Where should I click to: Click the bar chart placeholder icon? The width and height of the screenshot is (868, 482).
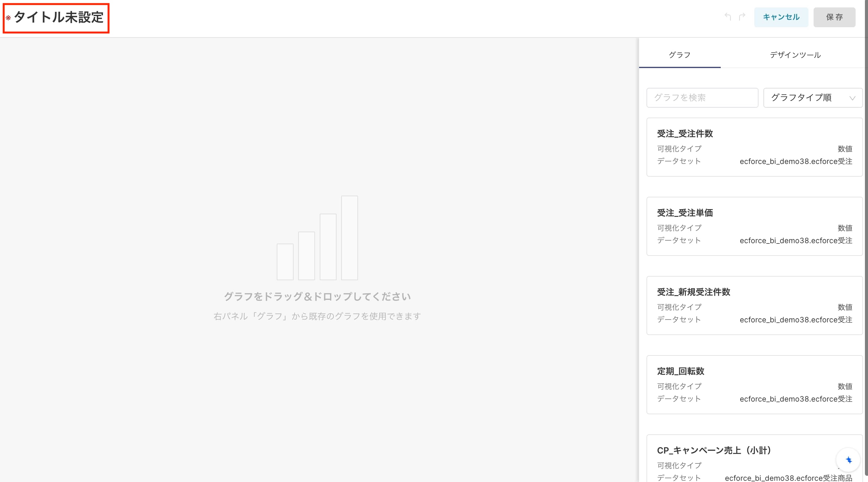tap(317, 238)
